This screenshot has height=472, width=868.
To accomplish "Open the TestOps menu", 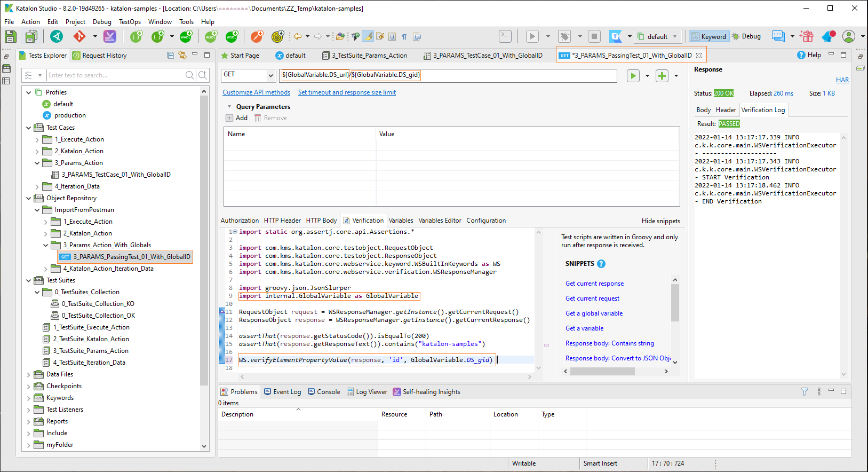I will click(x=130, y=22).
